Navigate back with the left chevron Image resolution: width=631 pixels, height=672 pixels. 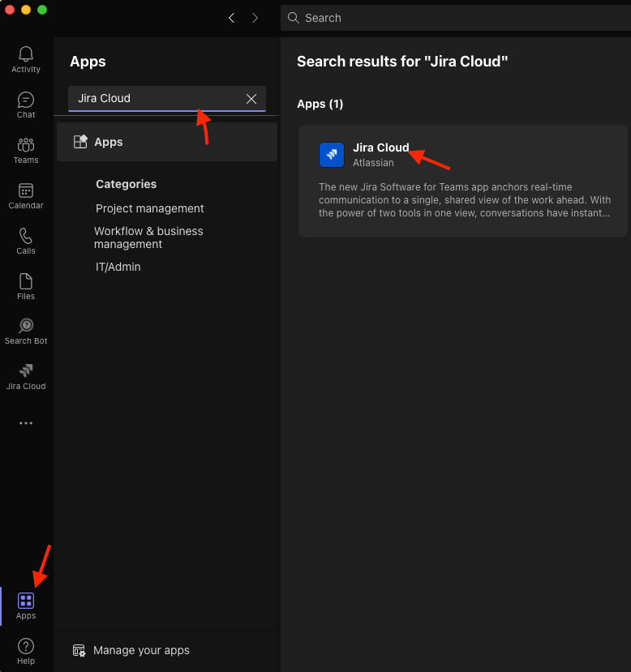coord(231,17)
